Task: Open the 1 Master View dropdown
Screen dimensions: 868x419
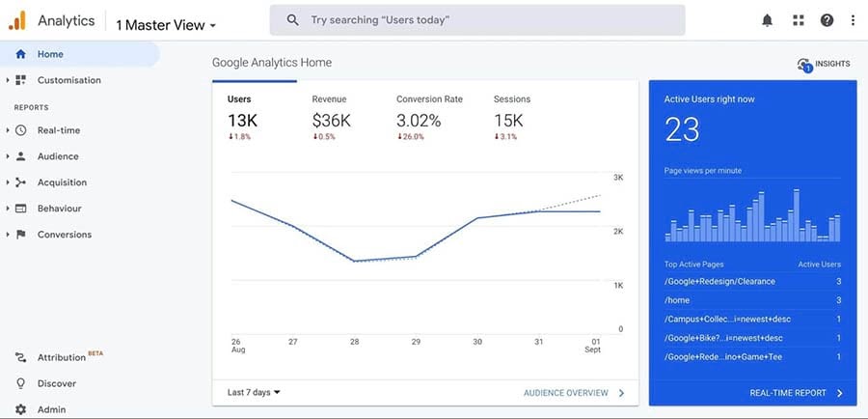Action: click(166, 25)
